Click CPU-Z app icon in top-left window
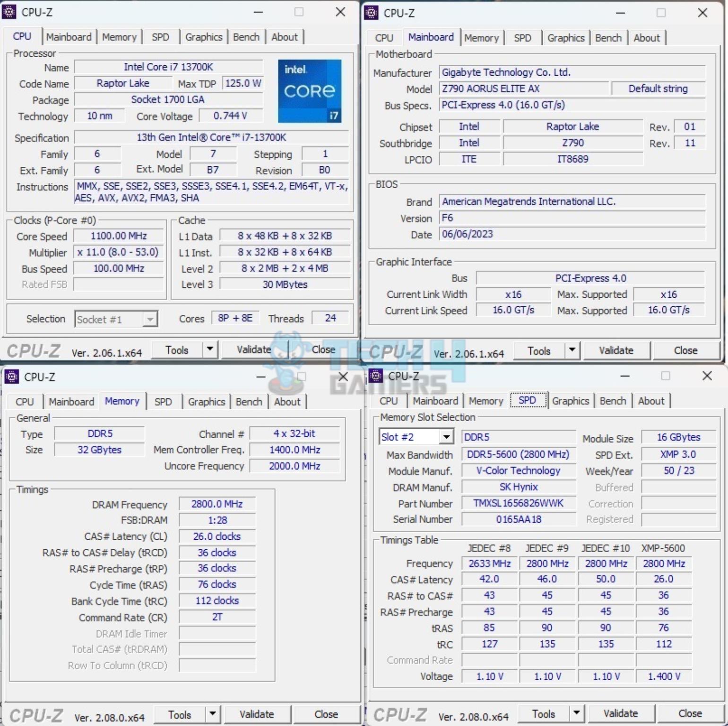Viewport: 728px width, 726px height. coord(9,12)
